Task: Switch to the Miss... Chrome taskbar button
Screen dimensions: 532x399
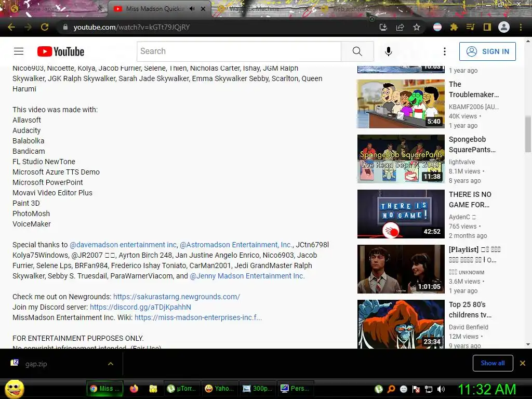Action: (105, 389)
